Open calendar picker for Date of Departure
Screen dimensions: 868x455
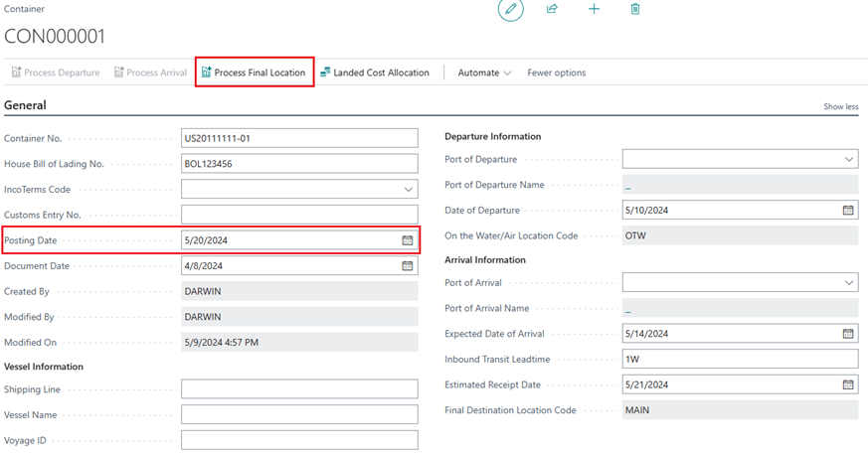[x=848, y=211]
